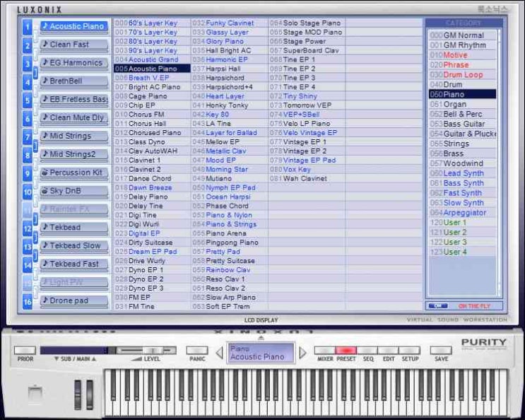Click the small triangle above the LCD
Image resolution: width=525 pixels, height=420 pixels.
tap(261, 338)
